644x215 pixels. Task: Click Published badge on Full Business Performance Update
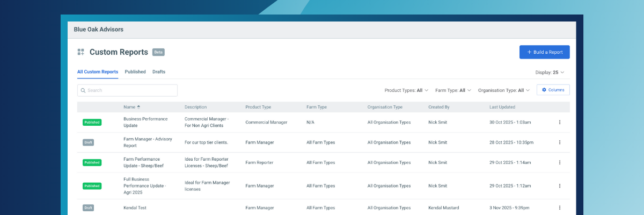[x=92, y=185]
